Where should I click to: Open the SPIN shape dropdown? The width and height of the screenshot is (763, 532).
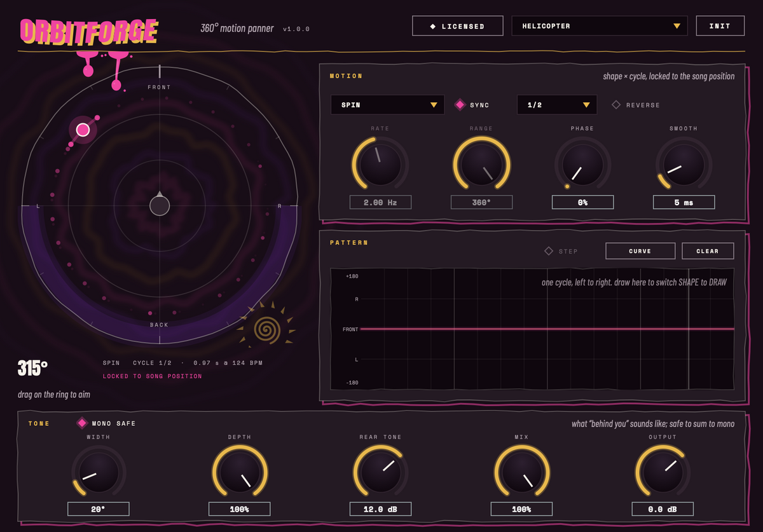point(388,105)
